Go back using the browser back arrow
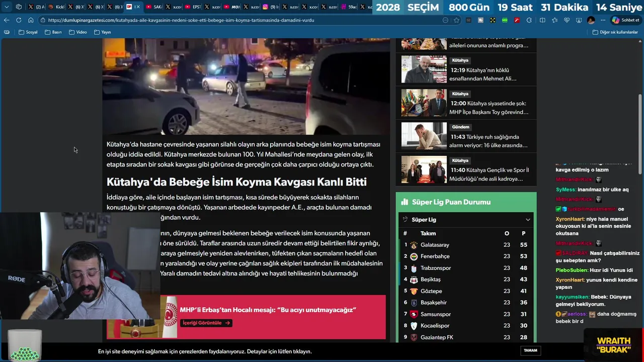644x362 pixels. (7, 20)
